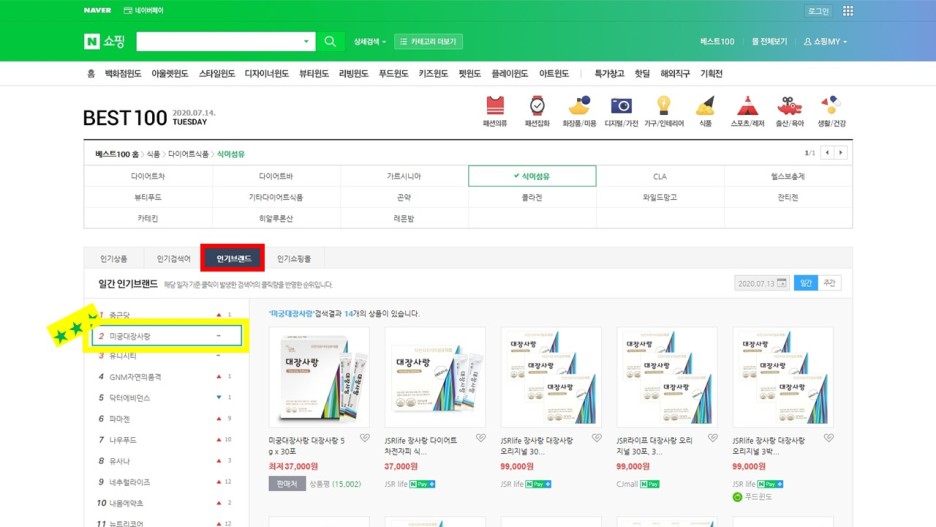The width and height of the screenshot is (936, 527).
Task: Open the 화장품/미용 category icon
Action: click(579, 110)
